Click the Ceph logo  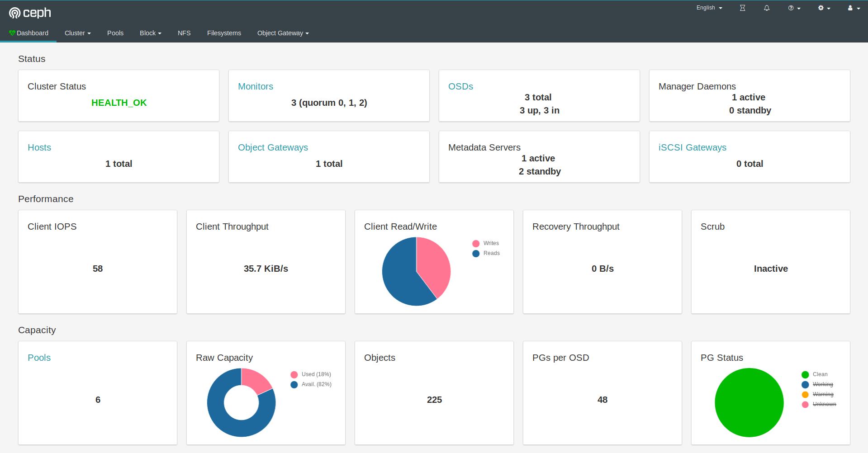(30, 13)
